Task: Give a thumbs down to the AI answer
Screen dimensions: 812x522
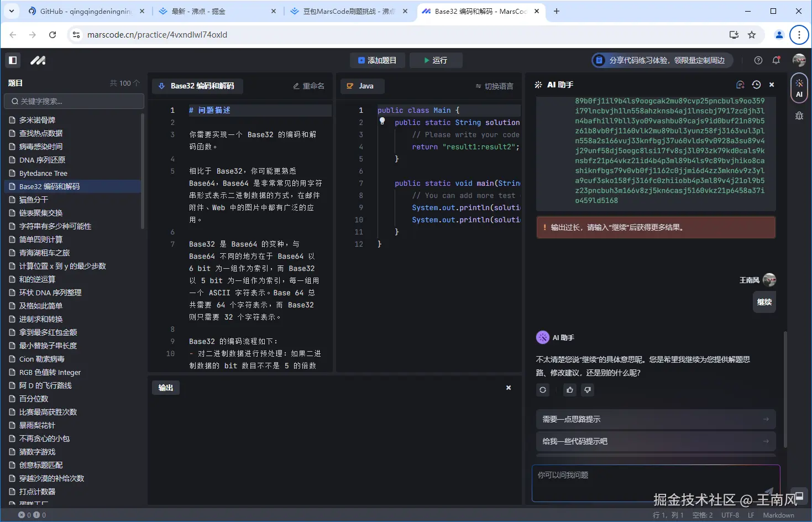Action: coord(587,390)
